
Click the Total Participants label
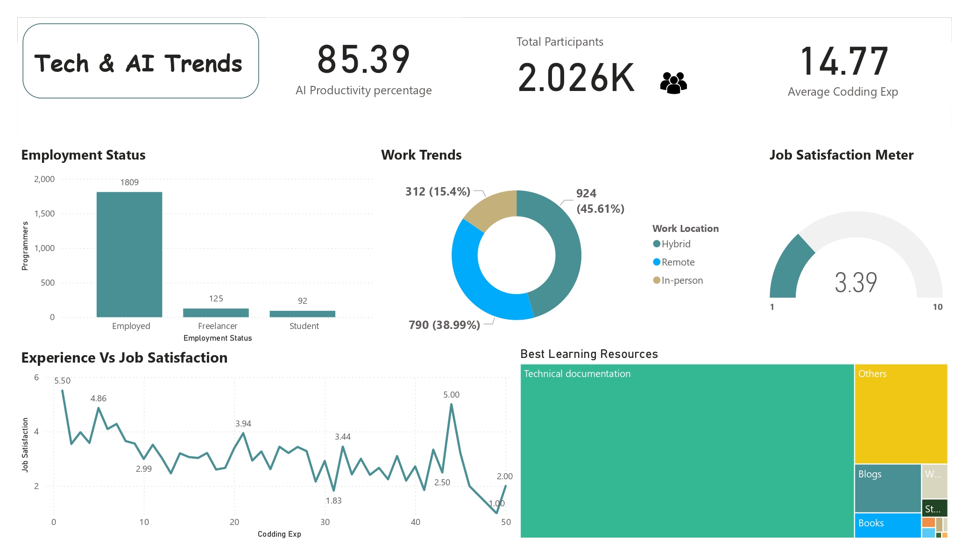click(560, 42)
